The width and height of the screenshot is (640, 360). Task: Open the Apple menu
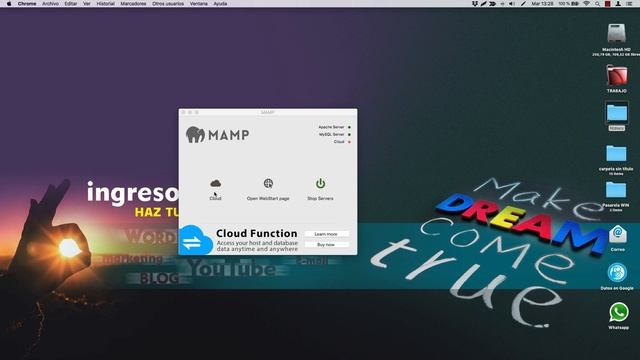[x=9, y=4]
